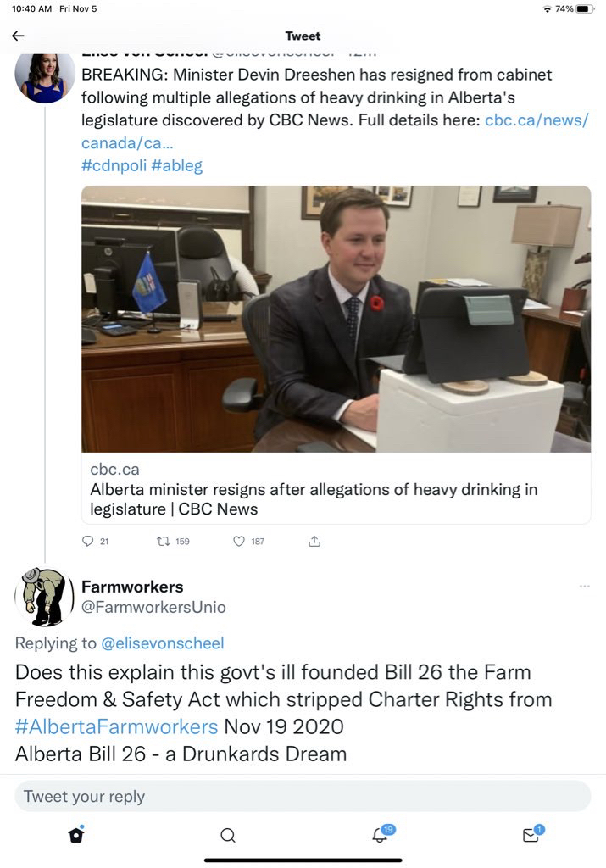Open more options for Farmworkers tweet
This screenshot has height=868, width=606.
tap(584, 587)
